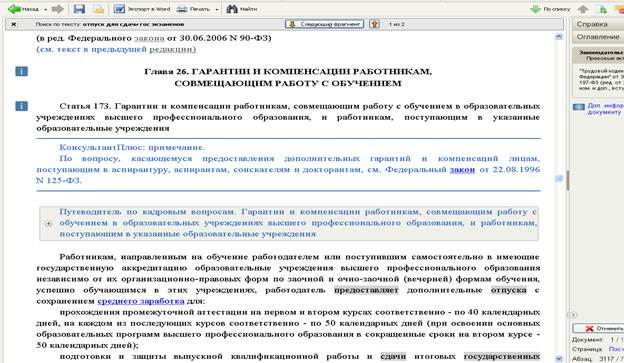The height and width of the screenshot is (363, 624).
Task: Click highlighted word сдачи
Action: [x=393, y=356]
